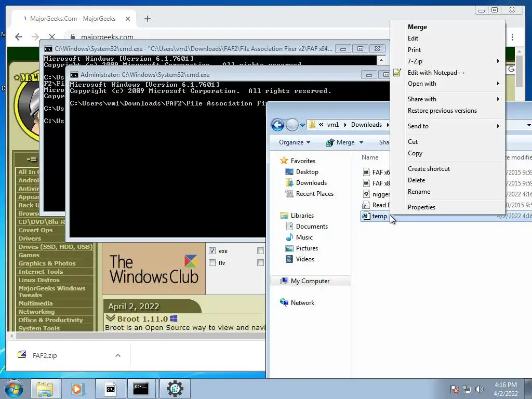This screenshot has height=399, width=532.
Task: Stop loading the MajorGeeks page
Action: pyautogui.click(x=51, y=37)
